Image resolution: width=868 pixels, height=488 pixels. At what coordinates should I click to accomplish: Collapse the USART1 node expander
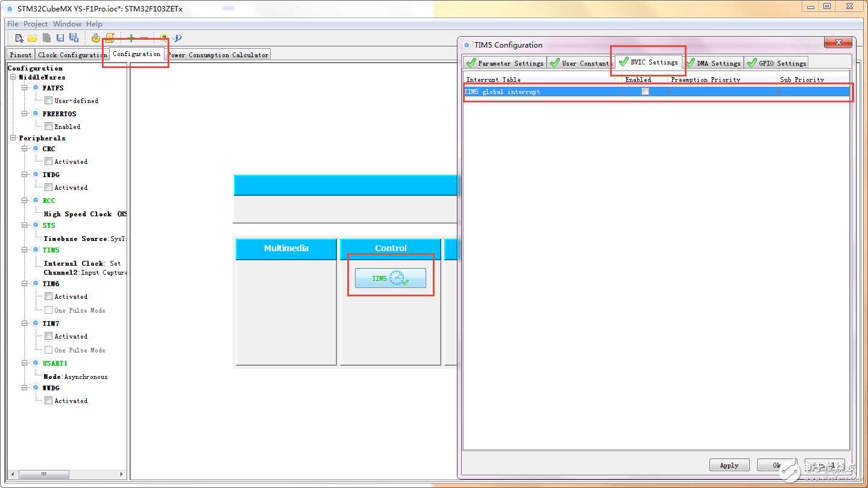tap(25, 363)
